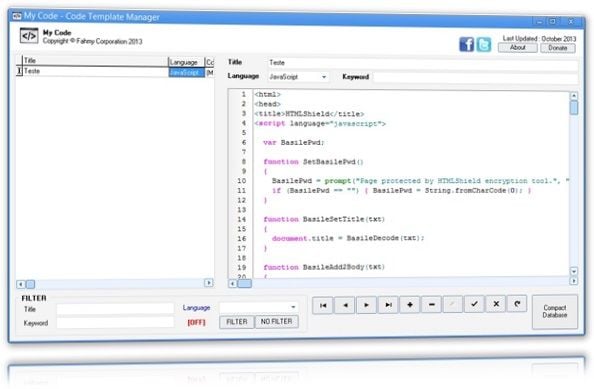Go to the first record in navigator
This screenshot has width=594, height=389.
(x=323, y=305)
